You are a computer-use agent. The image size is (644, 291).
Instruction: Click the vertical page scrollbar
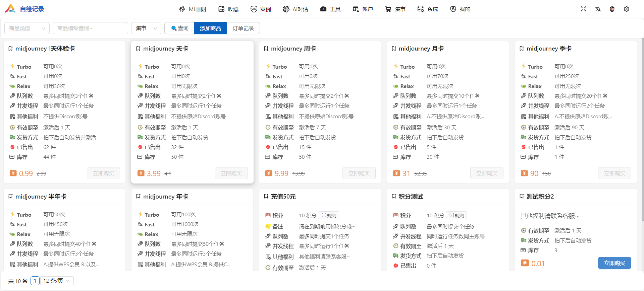point(642,131)
